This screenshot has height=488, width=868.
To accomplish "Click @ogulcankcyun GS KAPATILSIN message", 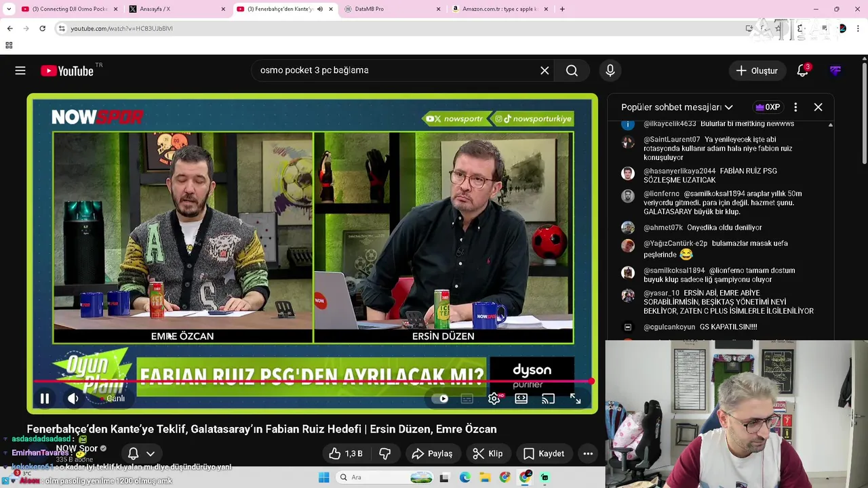I will [x=700, y=327].
